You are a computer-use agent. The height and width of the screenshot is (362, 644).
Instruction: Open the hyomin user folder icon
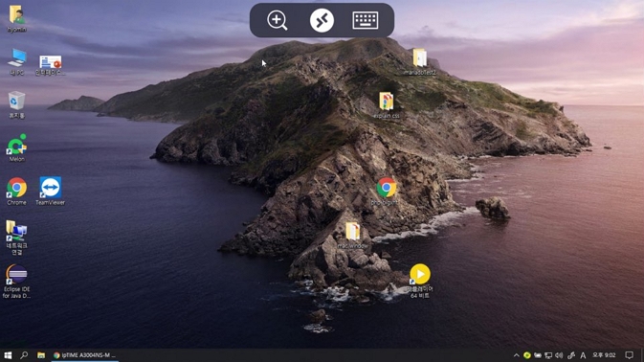click(x=17, y=19)
